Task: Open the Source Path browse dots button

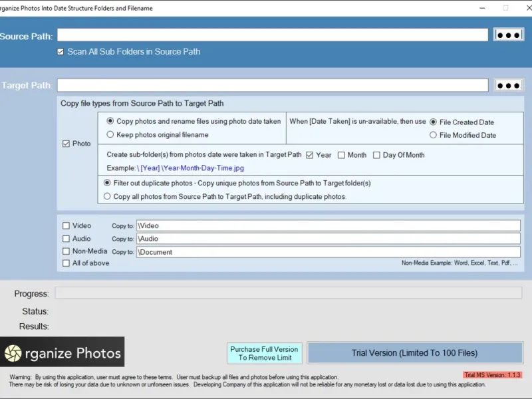Action: coord(508,35)
